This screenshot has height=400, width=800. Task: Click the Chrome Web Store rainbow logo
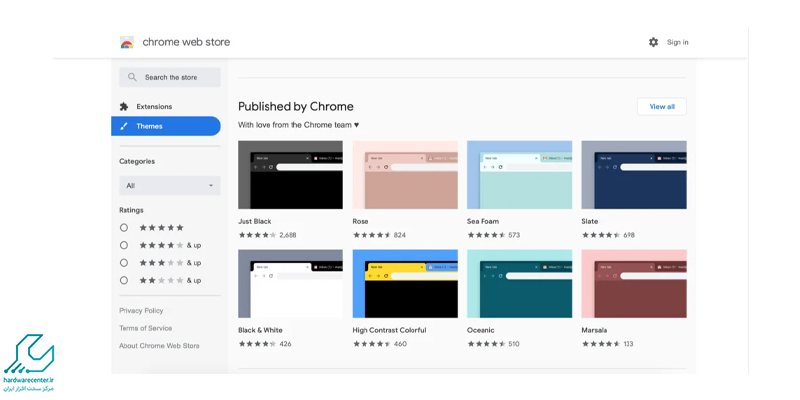click(x=127, y=42)
